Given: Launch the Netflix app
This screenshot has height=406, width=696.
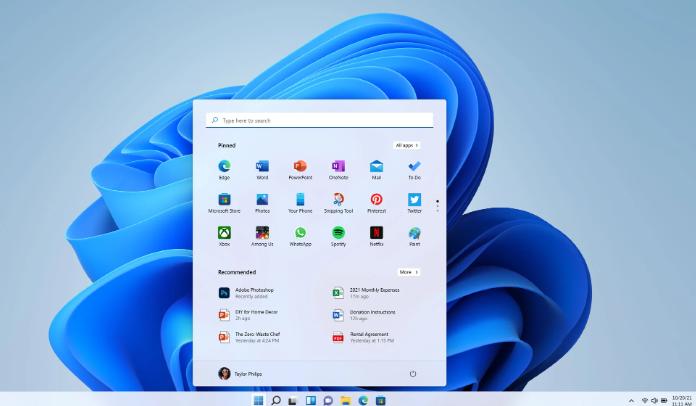Looking at the screenshot, I should [376, 236].
